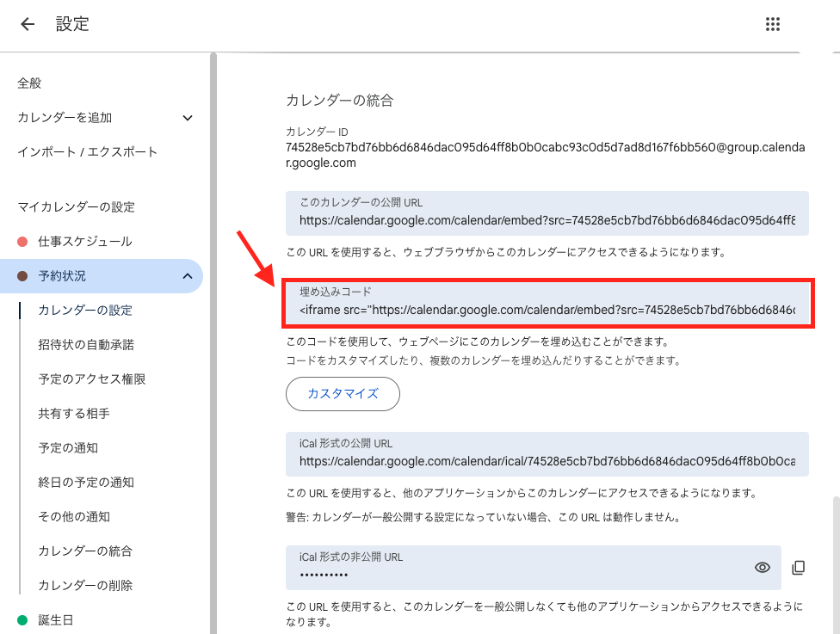Click the カレンダー ID value text
The height and width of the screenshot is (634, 840).
(545, 155)
